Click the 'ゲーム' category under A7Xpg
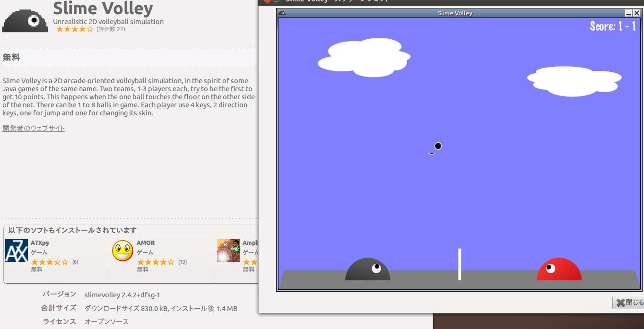 pyautogui.click(x=39, y=252)
